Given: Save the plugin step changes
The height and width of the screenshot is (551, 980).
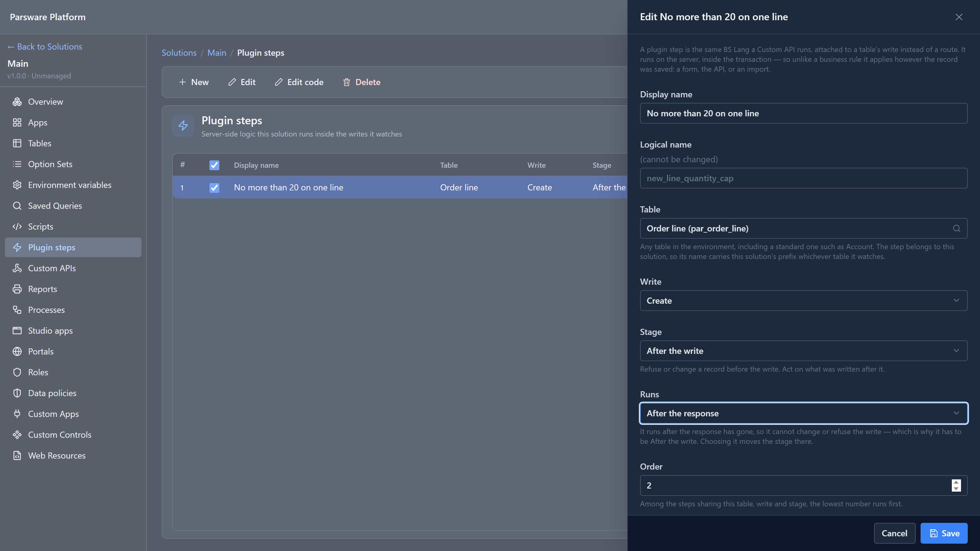Looking at the screenshot, I should (944, 533).
